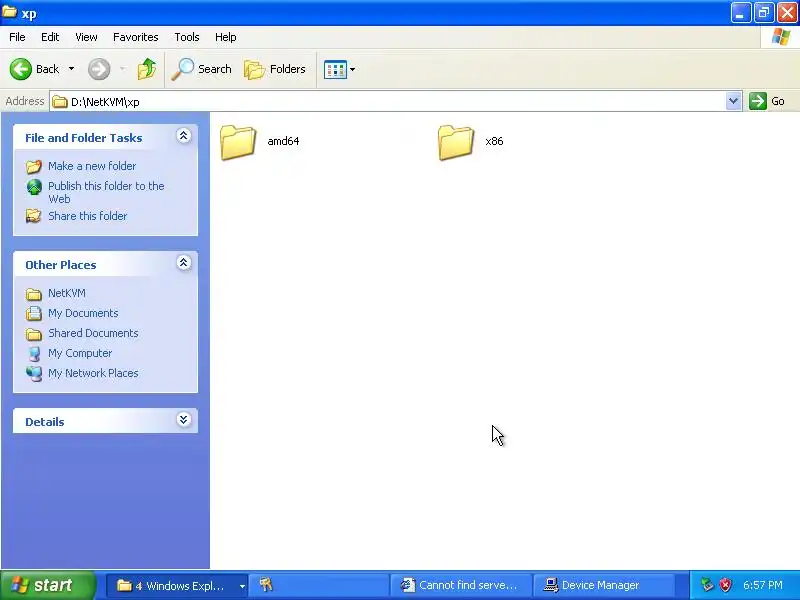The width and height of the screenshot is (800, 600).
Task: Click the xp folder icon in title bar
Action: [9, 12]
